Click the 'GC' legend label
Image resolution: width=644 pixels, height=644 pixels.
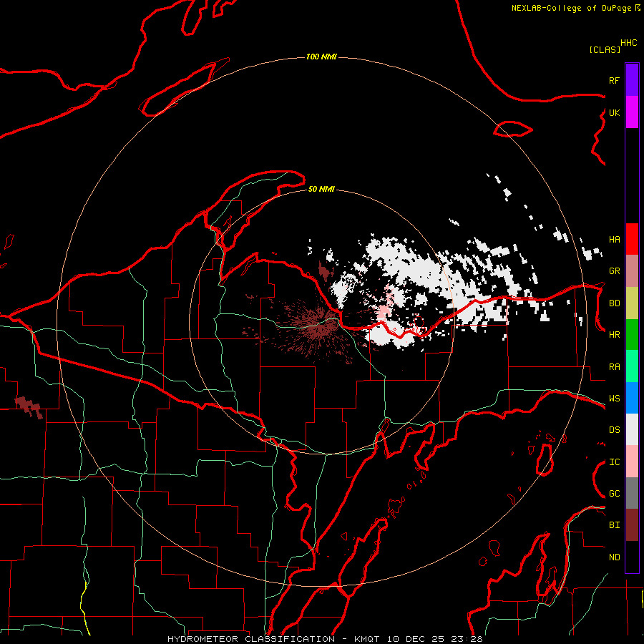614,494
